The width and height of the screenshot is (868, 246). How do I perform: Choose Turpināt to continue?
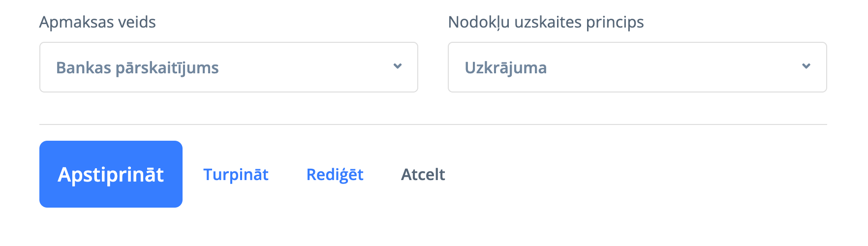pos(236,175)
